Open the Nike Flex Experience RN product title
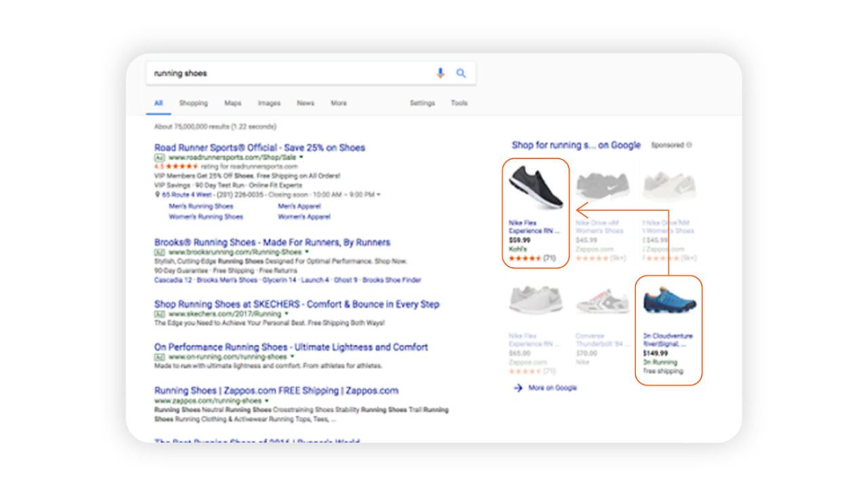Image resolution: width=868 pixels, height=496 pixels. (534, 227)
